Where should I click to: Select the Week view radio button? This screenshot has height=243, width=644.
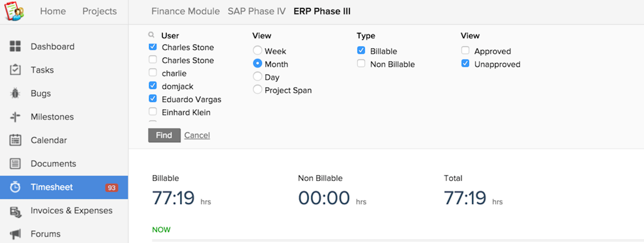click(x=257, y=51)
